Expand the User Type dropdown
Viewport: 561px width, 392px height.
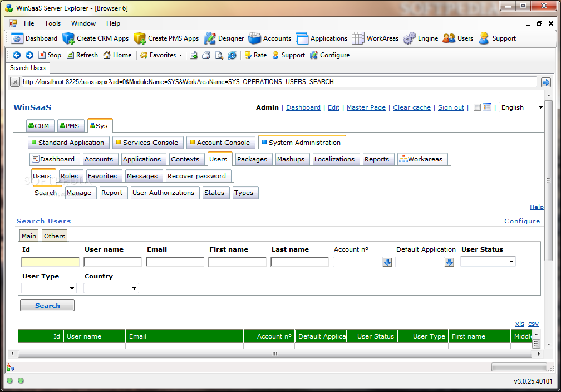click(x=49, y=288)
